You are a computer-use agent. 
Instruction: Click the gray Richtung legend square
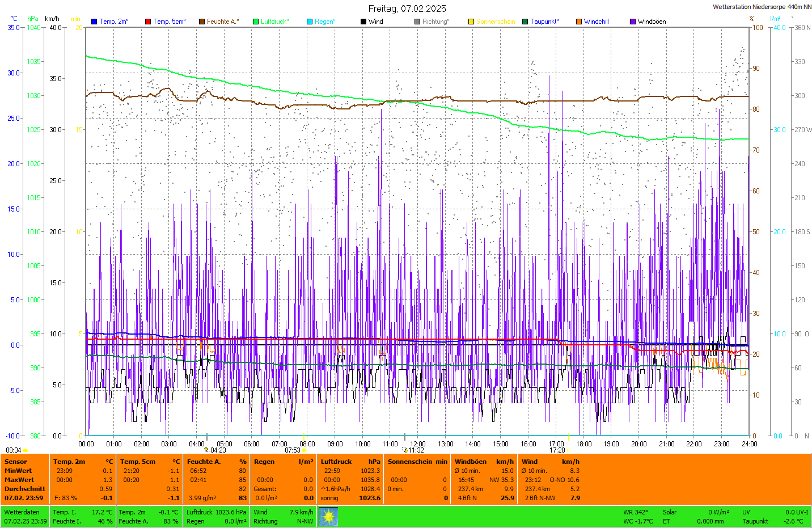417,22
